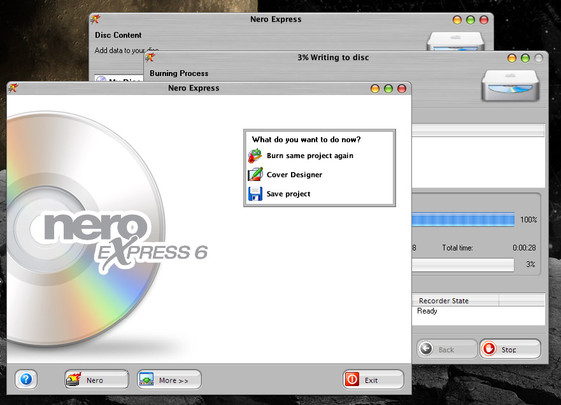Click the flame icon on Nero button
The image size is (561, 405).
[x=74, y=379]
